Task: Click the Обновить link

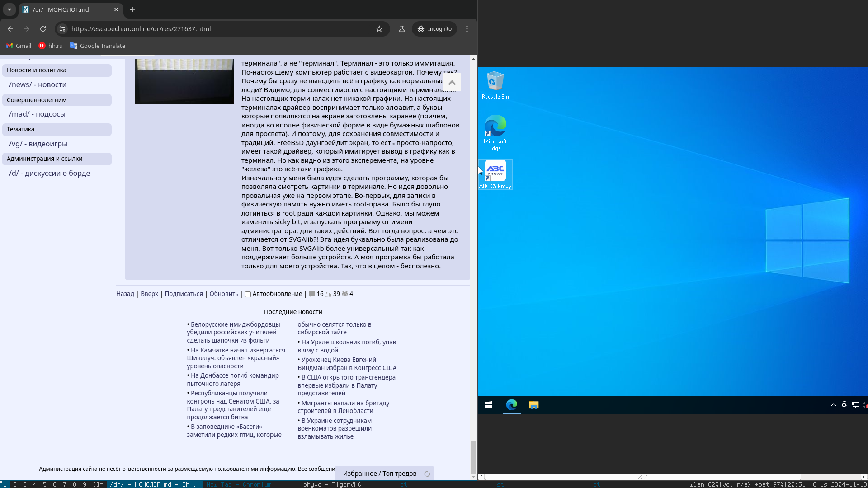Action: click(223, 294)
